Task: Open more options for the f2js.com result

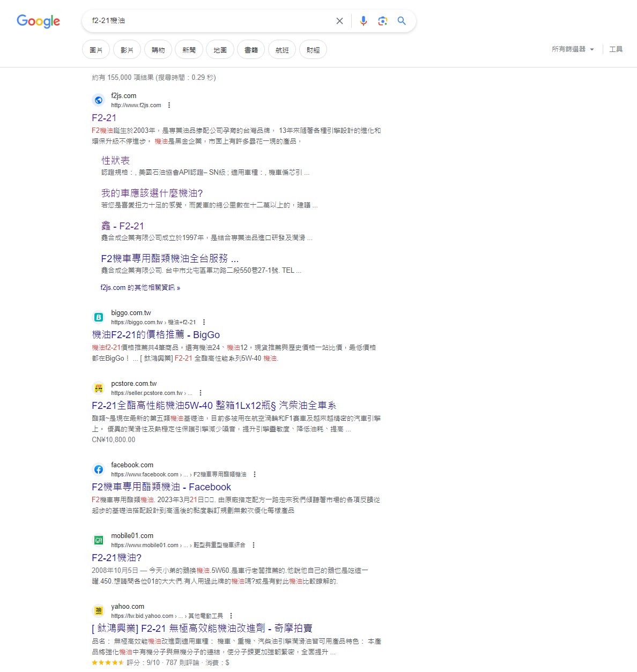Action: [169, 105]
